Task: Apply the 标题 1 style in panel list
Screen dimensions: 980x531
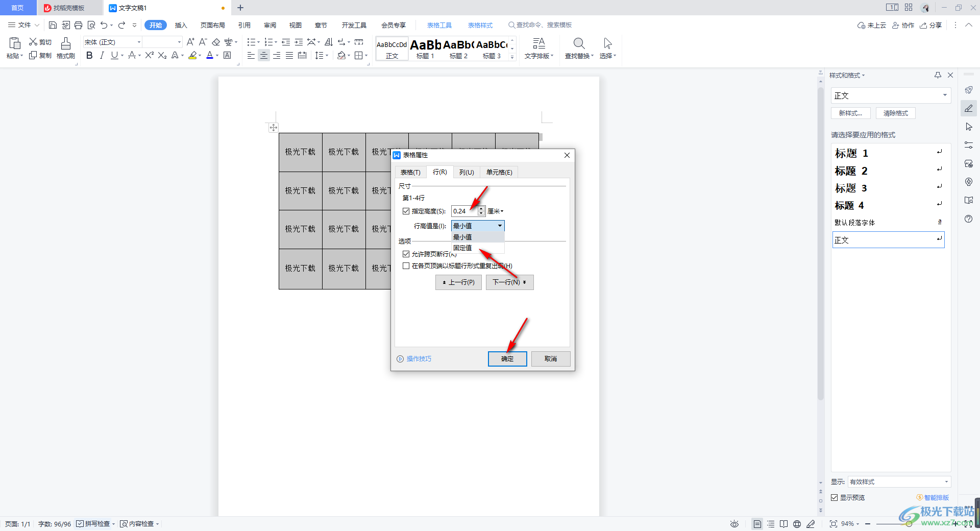Action: 888,153
